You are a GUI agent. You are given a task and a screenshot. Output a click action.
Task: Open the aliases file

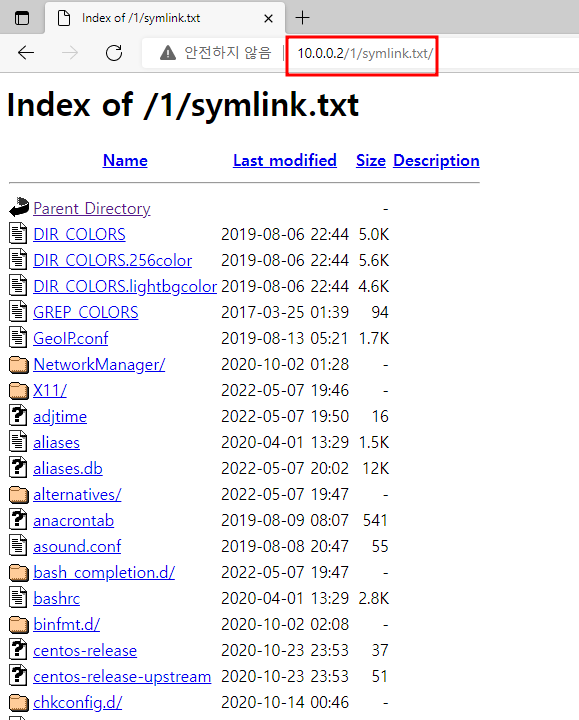[x=56, y=443]
